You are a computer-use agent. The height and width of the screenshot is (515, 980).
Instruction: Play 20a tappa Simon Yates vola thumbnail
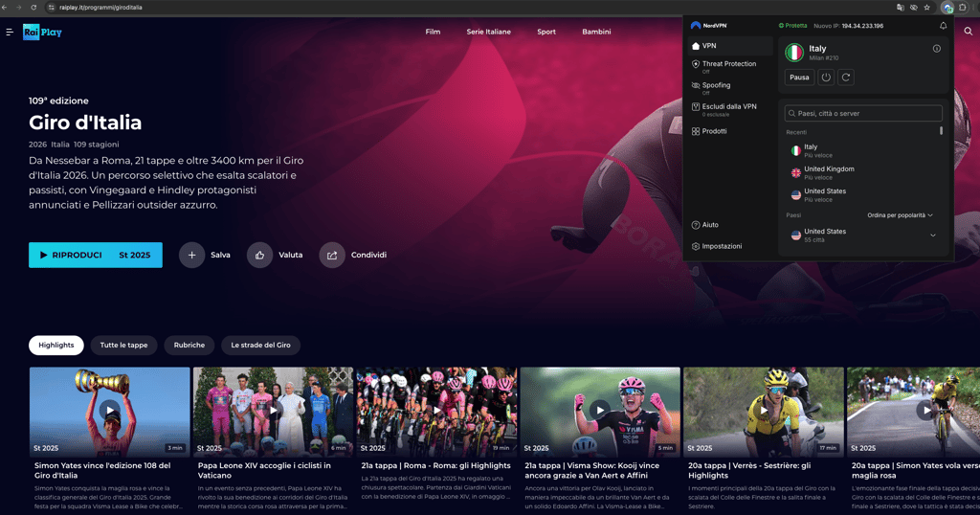914,411
